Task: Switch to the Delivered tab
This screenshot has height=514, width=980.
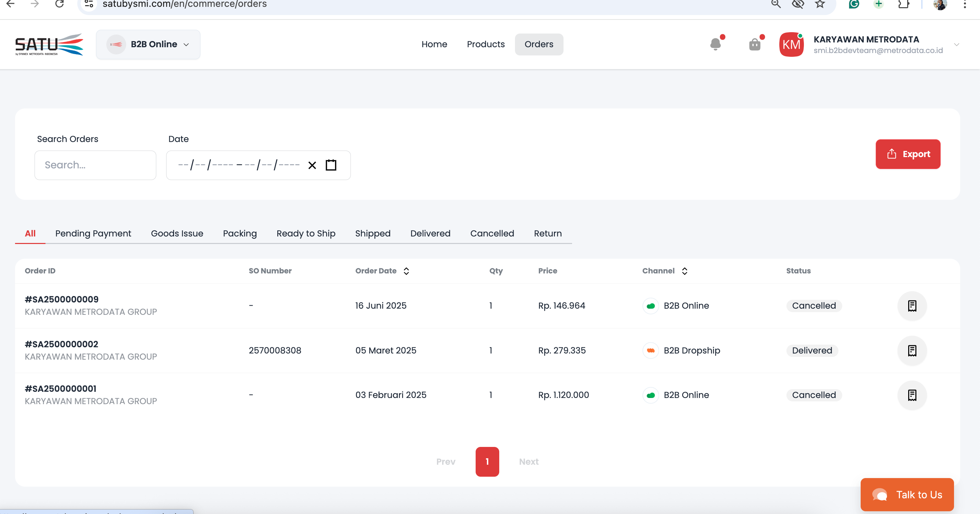Action: click(x=430, y=233)
